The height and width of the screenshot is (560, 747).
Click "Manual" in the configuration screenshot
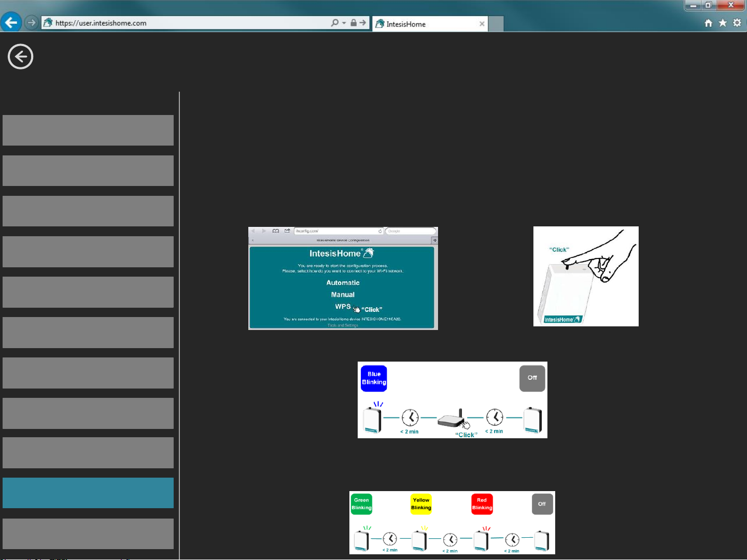pos(343,295)
